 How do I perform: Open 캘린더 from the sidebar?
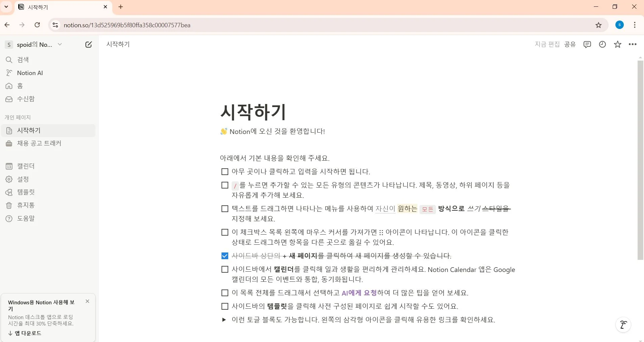(x=26, y=166)
